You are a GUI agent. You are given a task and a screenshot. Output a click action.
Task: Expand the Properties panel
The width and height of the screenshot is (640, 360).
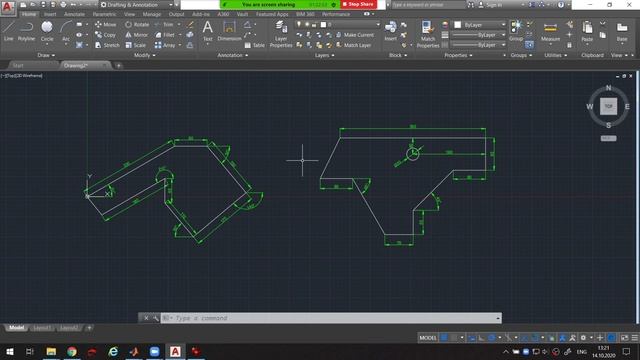tap(458, 55)
